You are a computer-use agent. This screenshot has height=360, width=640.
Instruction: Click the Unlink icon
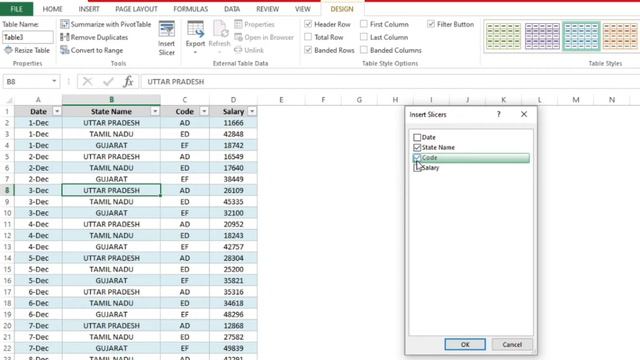[238, 50]
